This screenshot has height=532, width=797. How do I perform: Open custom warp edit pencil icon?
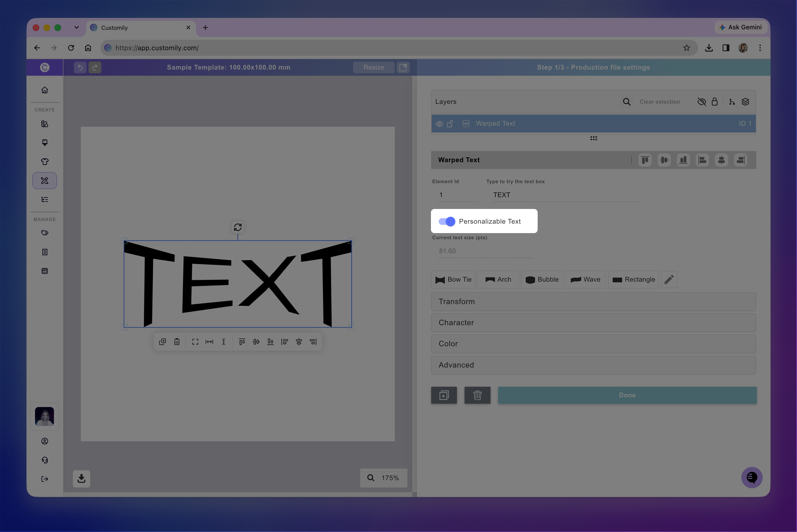pos(669,279)
